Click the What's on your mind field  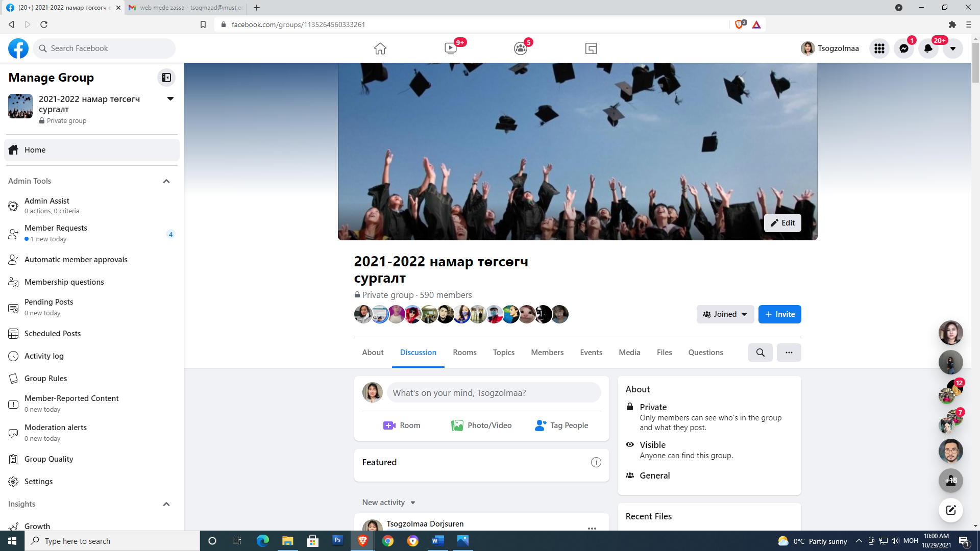tap(494, 393)
